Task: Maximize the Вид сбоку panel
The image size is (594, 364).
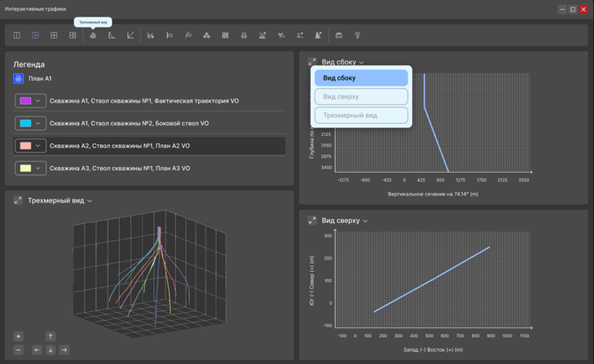Action: point(312,62)
